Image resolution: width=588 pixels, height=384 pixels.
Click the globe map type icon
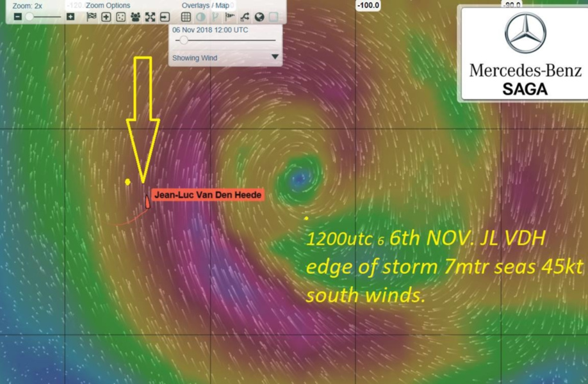(x=259, y=17)
